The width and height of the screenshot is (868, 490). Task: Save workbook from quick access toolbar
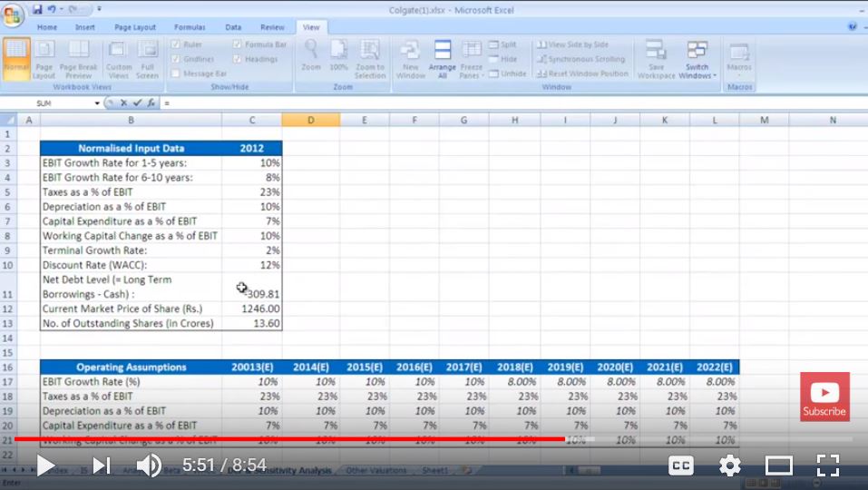pyautogui.click(x=37, y=9)
